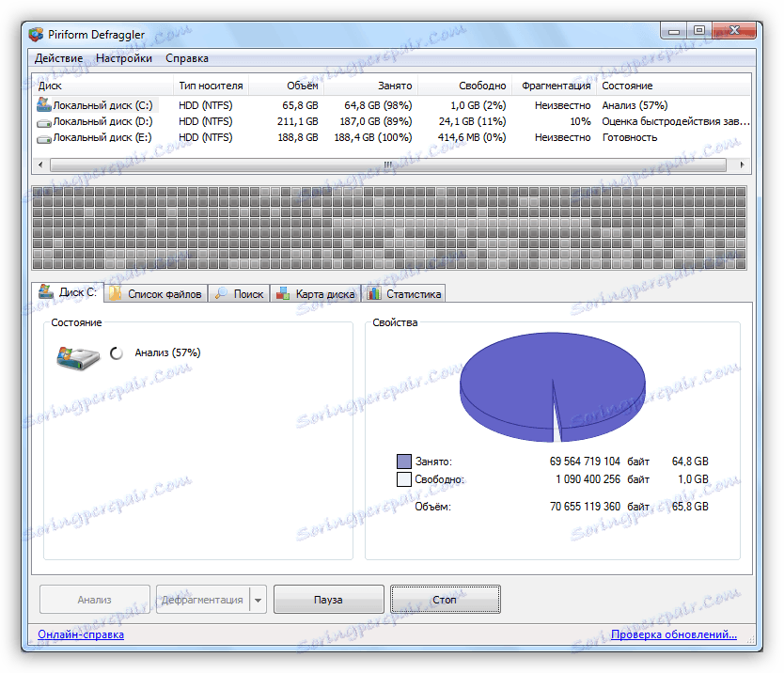
Task: Click the Стоп button
Action: pos(445,600)
